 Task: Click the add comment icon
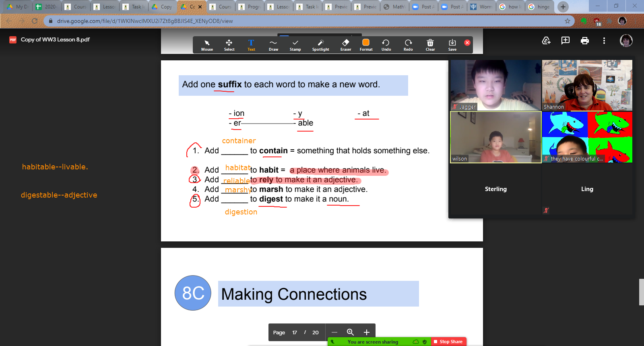click(566, 40)
